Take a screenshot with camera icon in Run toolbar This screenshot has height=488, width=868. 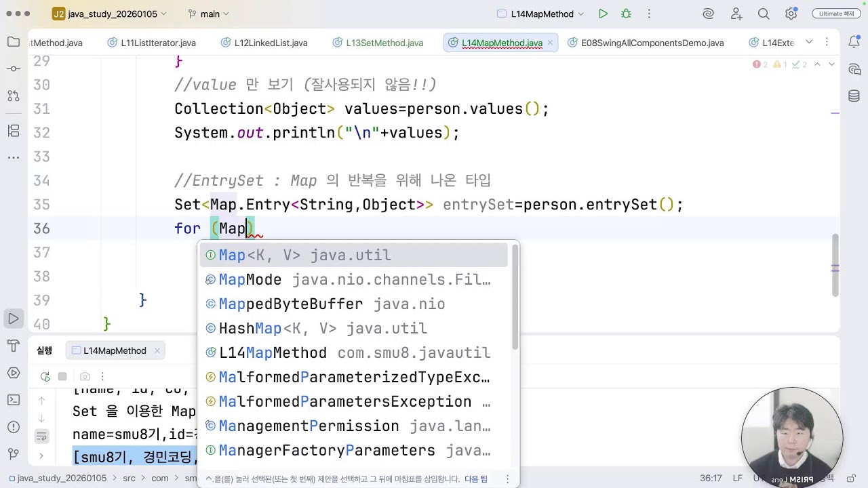pyautogui.click(x=85, y=376)
